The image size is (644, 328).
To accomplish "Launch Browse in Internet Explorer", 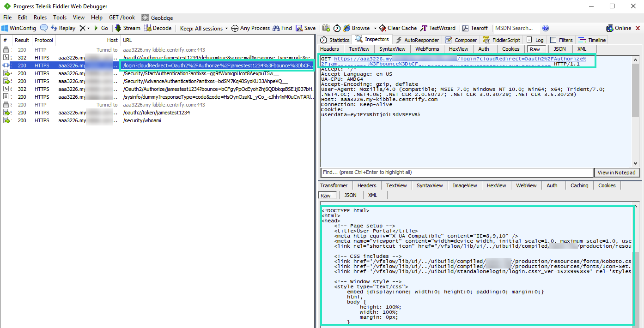I will 357,28.
